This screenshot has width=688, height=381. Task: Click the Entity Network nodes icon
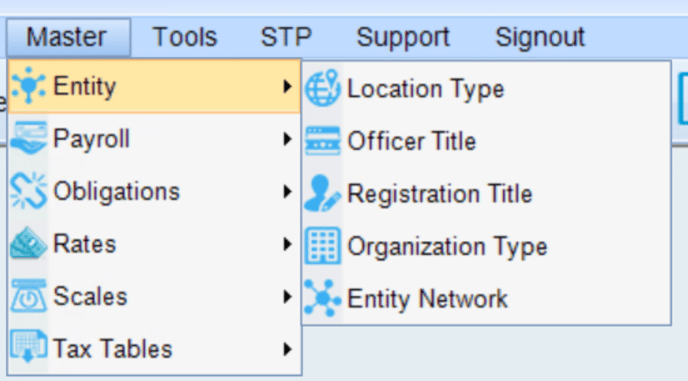tap(322, 298)
